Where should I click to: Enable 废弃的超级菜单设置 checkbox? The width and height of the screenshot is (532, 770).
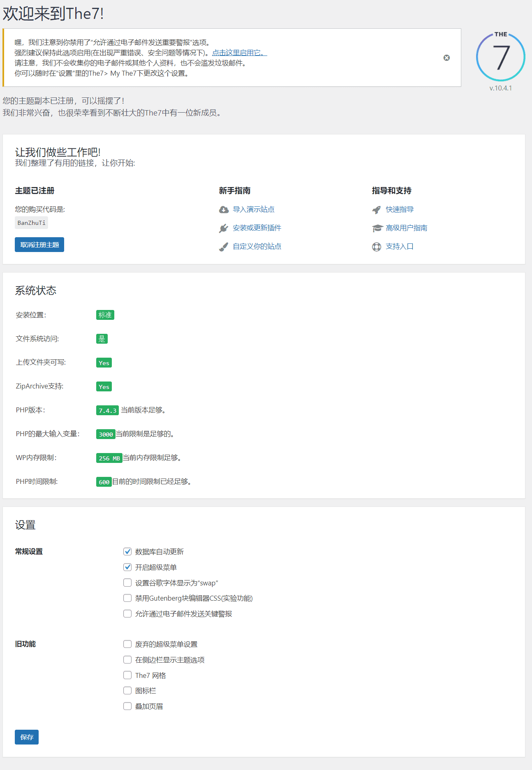127,644
